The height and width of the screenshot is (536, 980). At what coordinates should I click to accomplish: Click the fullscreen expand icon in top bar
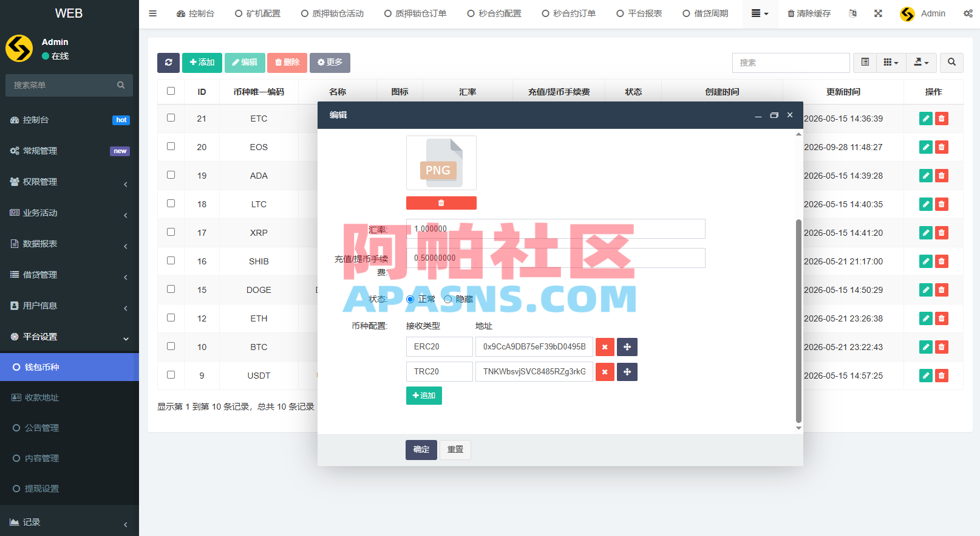pos(878,13)
